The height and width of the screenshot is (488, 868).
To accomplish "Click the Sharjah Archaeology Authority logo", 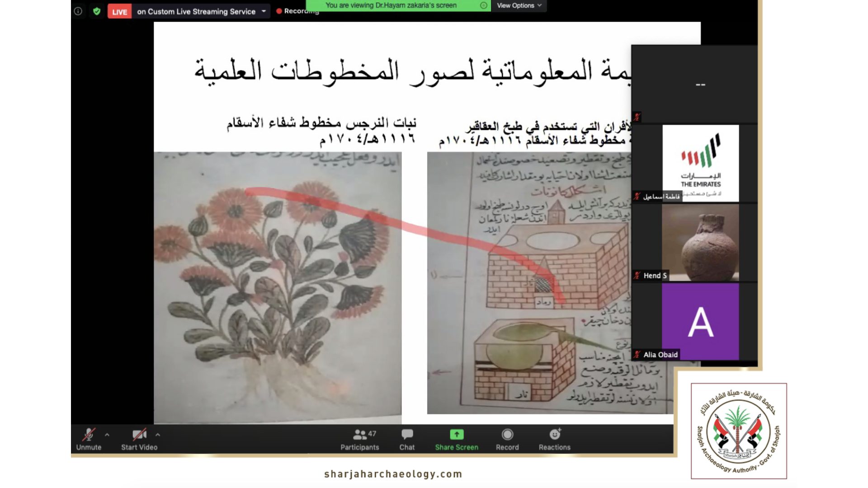I will pyautogui.click(x=739, y=431).
